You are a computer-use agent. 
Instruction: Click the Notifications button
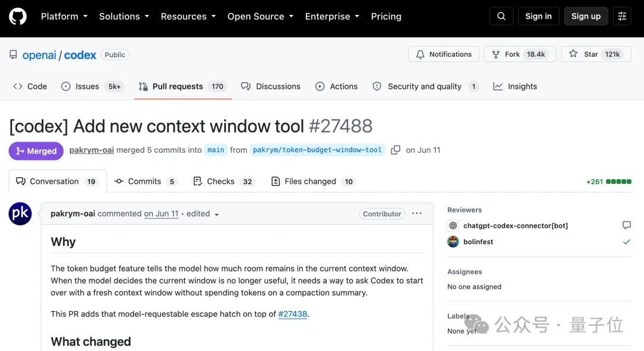(x=444, y=54)
